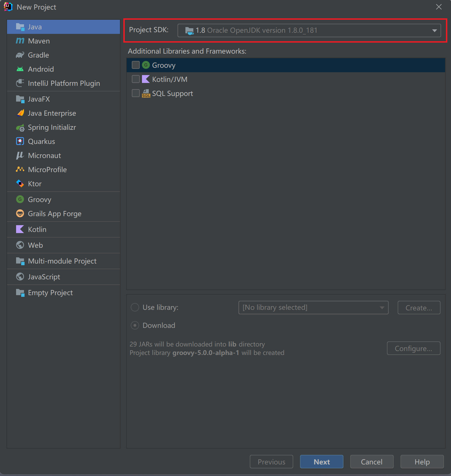Click 'Android' text in sidebar
The height and width of the screenshot is (476, 451).
(x=41, y=69)
